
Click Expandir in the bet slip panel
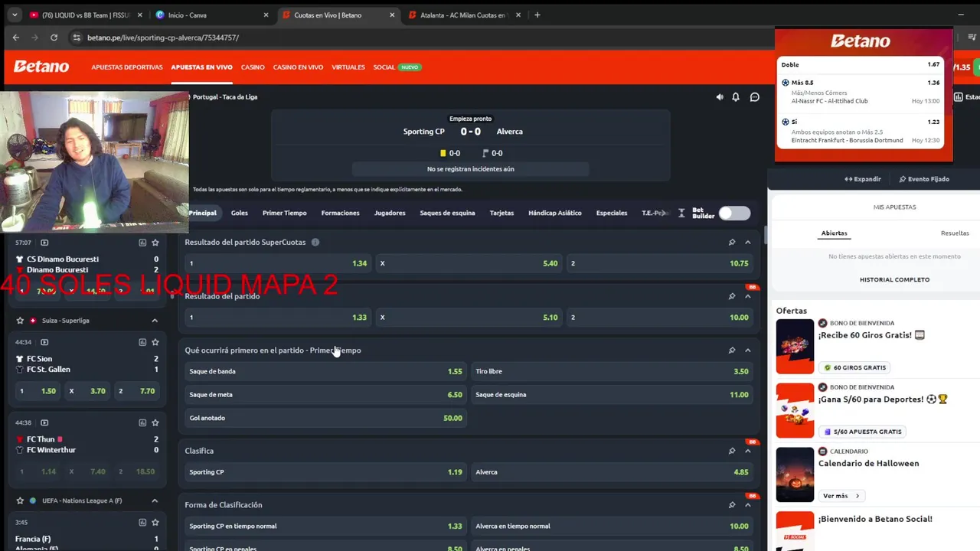point(863,179)
